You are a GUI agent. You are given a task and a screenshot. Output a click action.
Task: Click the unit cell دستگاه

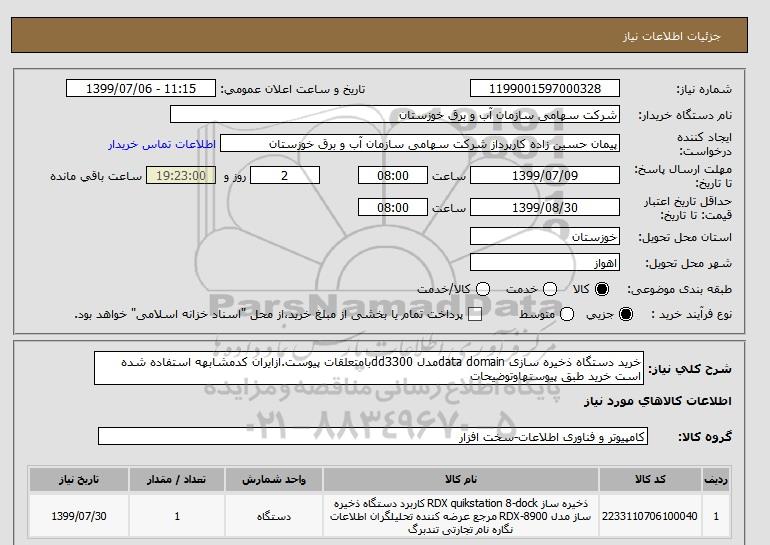[274, 517]
